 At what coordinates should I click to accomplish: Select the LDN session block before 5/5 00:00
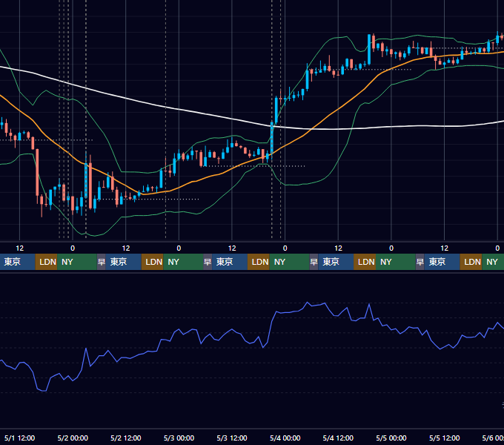pos(365,262)
